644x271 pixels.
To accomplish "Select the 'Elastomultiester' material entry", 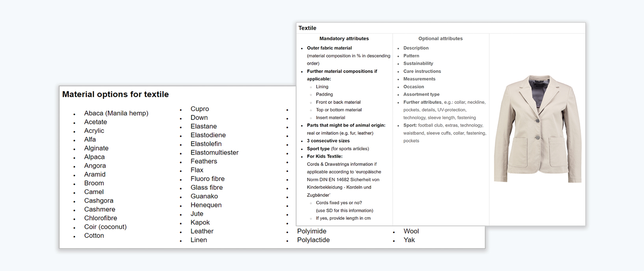I will [215, 153].
